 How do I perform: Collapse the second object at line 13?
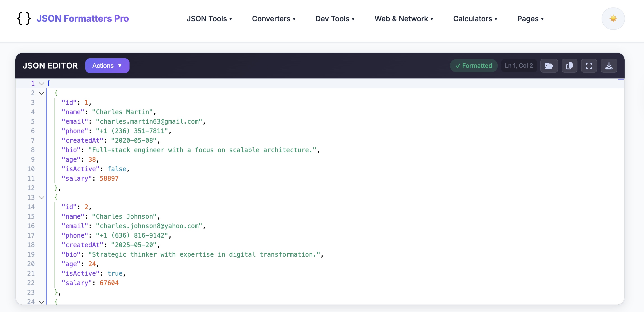41,198
